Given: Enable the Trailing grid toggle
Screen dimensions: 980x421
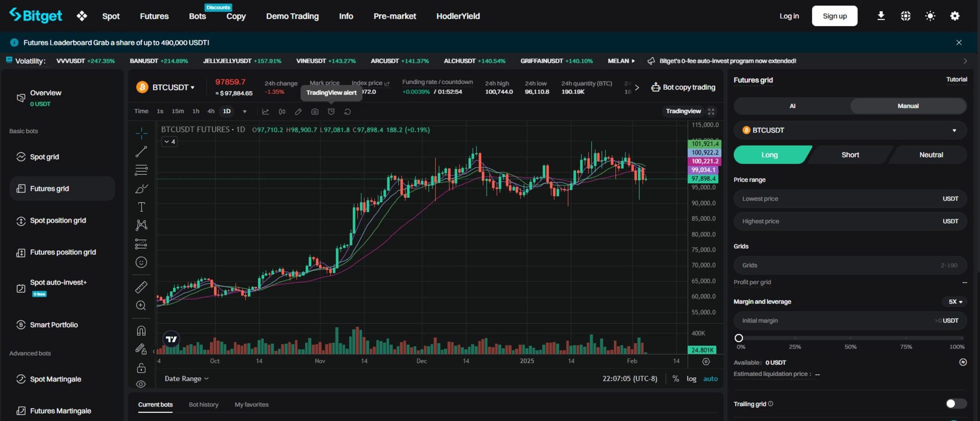Looking at the screenshot, I should click(x=956, y=404).
